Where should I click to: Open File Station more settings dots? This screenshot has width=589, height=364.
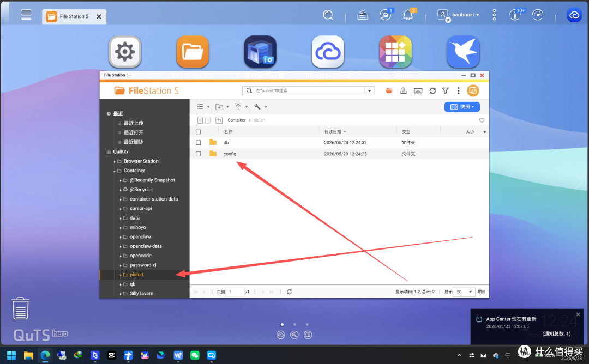[458, 91]
